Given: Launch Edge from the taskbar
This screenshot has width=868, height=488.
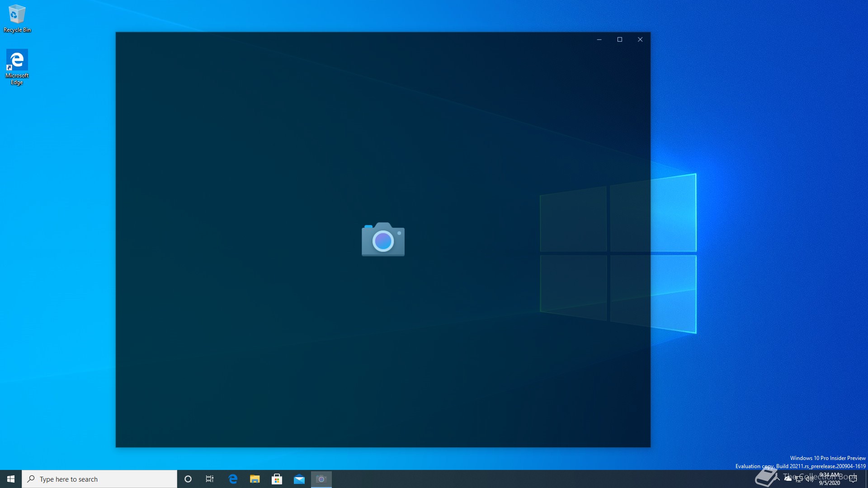Looking at the screenshot, I should coord(233,479).
